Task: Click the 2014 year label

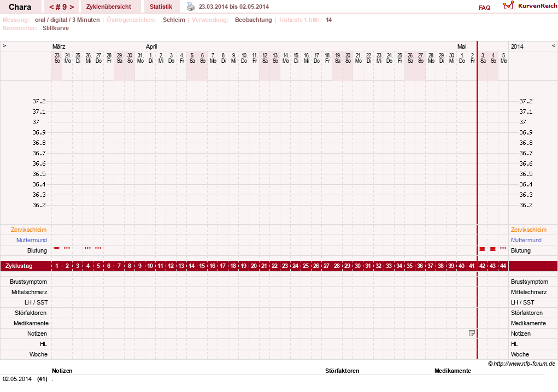Action: (517, 46)
